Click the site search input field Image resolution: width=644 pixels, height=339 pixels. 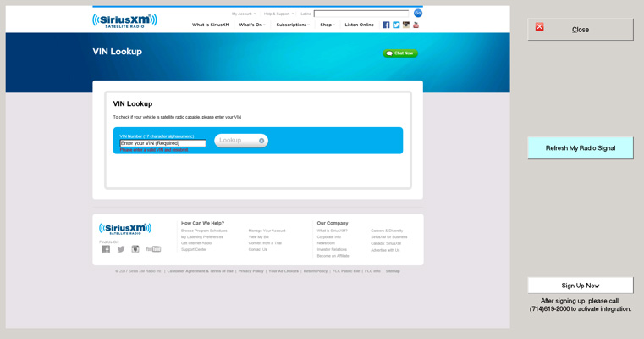click(x=361, y=14)
